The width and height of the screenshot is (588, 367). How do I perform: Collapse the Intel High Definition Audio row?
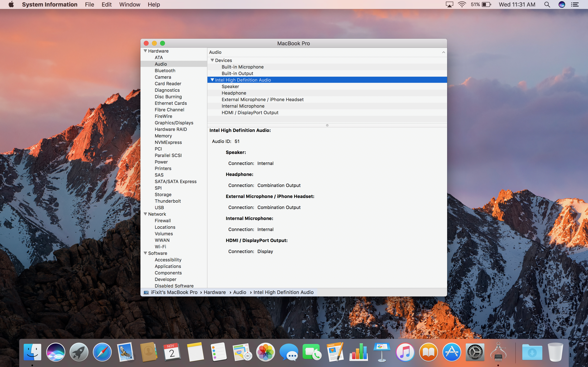coord(212,80)
